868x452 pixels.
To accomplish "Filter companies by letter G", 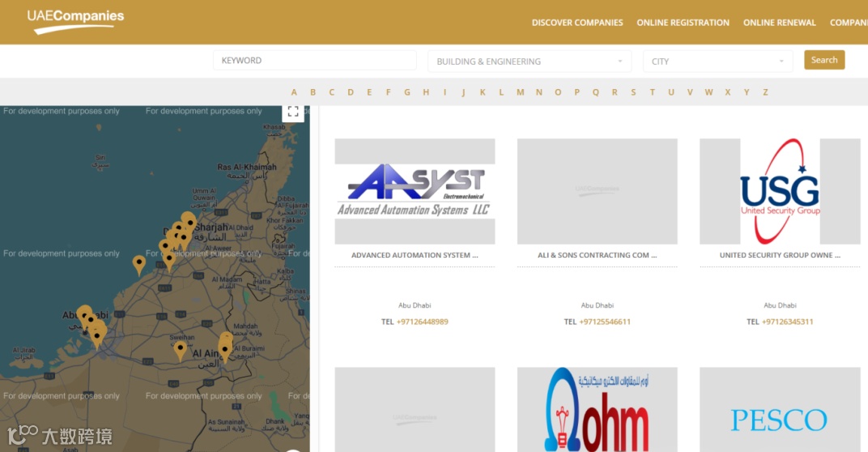I will pos(406,92).
